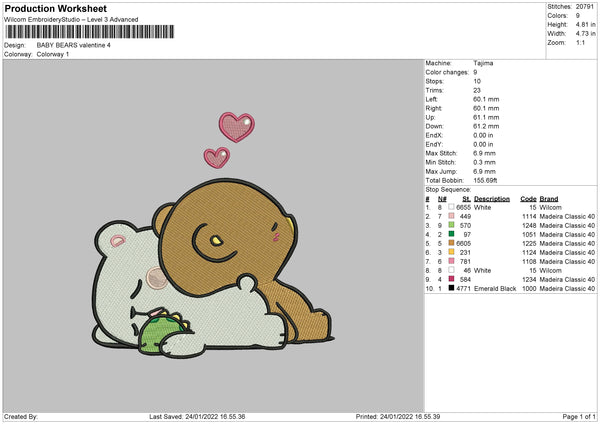This screenshot has height=424, width=600.
Task: Select 'Madeira Classic 40' brand for code 1234
Action: point(567,279)
